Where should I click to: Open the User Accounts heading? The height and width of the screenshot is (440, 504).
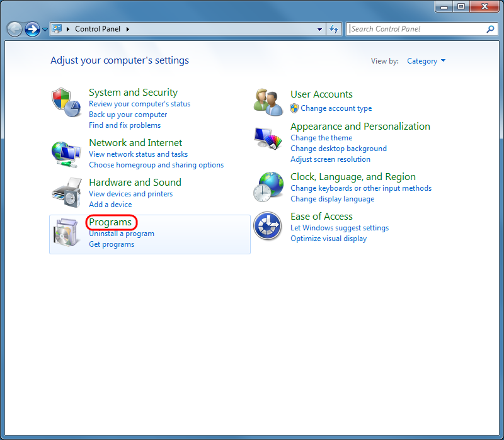[x=321, y=94]
